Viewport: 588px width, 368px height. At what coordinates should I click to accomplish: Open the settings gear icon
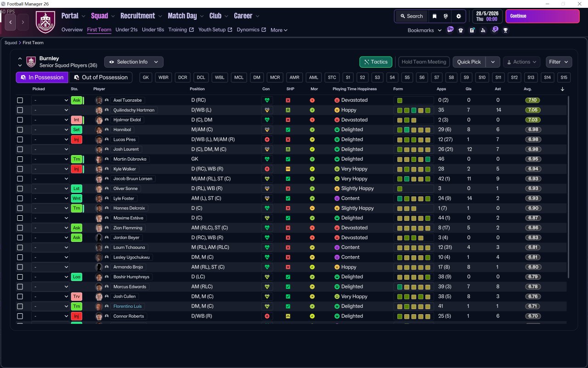click(458, 16)
